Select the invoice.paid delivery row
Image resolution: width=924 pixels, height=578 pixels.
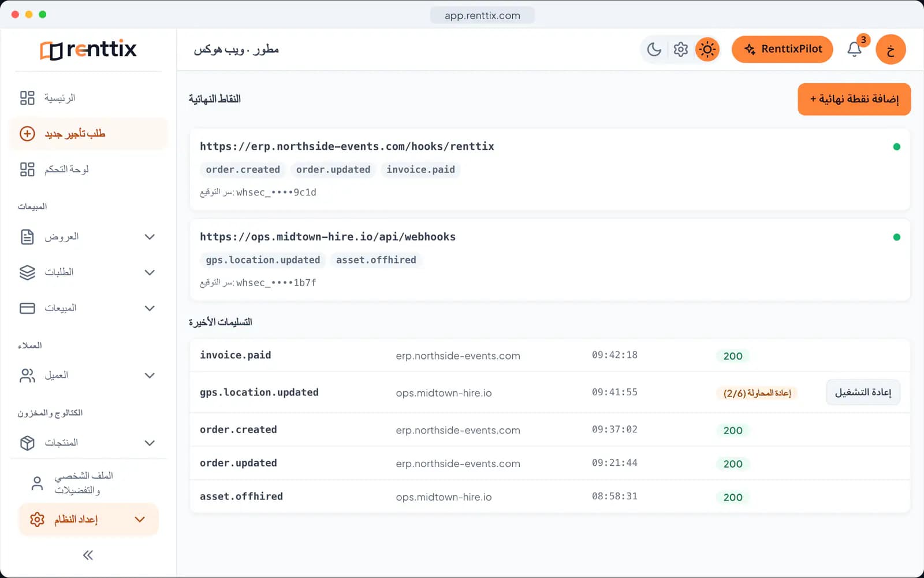point(550,355)
